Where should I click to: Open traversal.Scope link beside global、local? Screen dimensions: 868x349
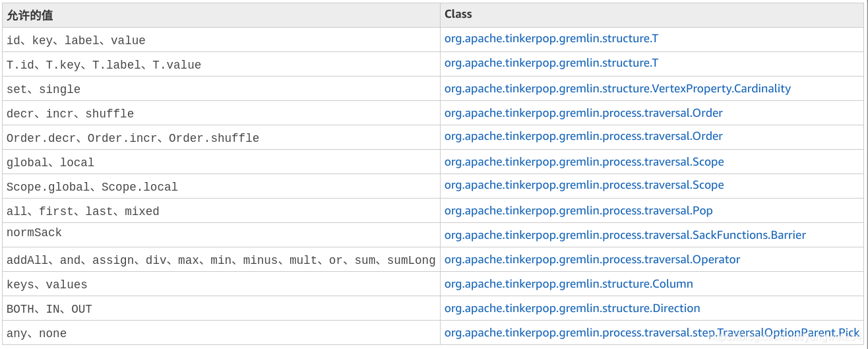pyautogui.click(x=584, y=162)
